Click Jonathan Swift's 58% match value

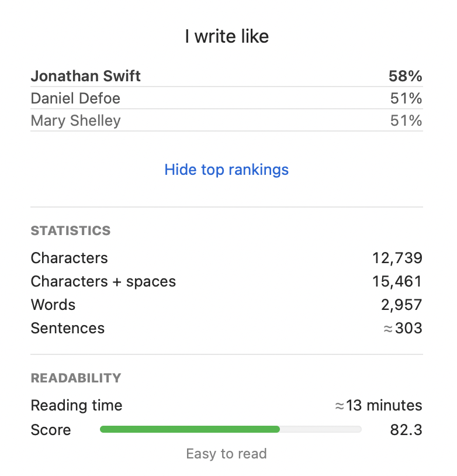(x=405, y=76)
